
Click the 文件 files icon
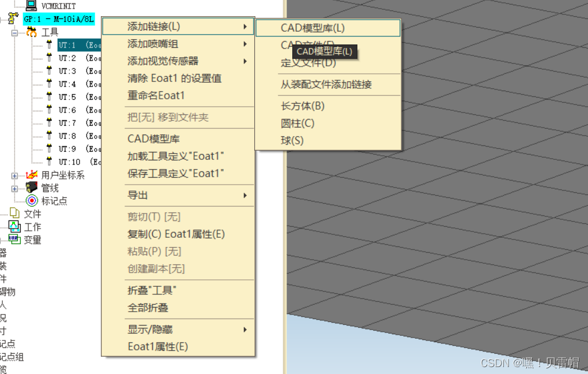point(14,214)
